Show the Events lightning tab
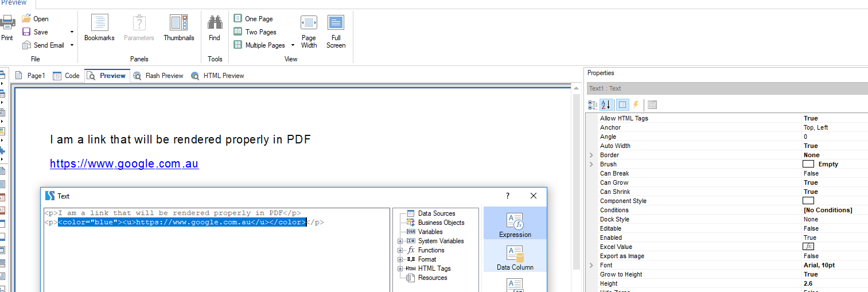This screenshot has width=868, height=292. [x=636, y=105]
